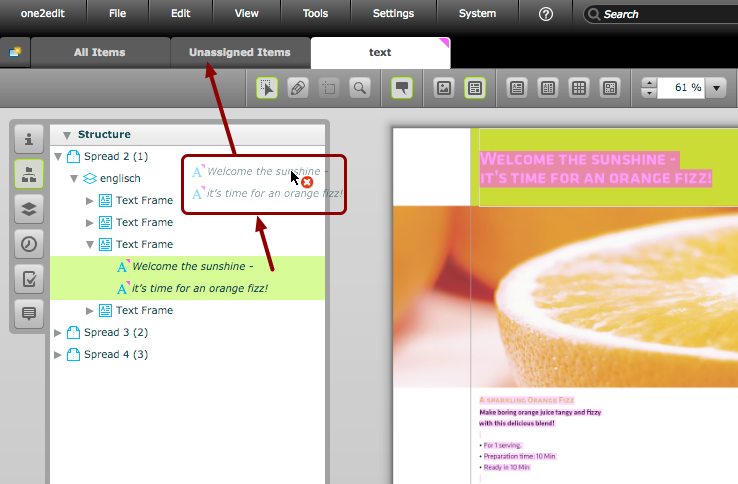Collapse the Spread 2 (1) node
The image size is (738, 484).
click(58, 156)
